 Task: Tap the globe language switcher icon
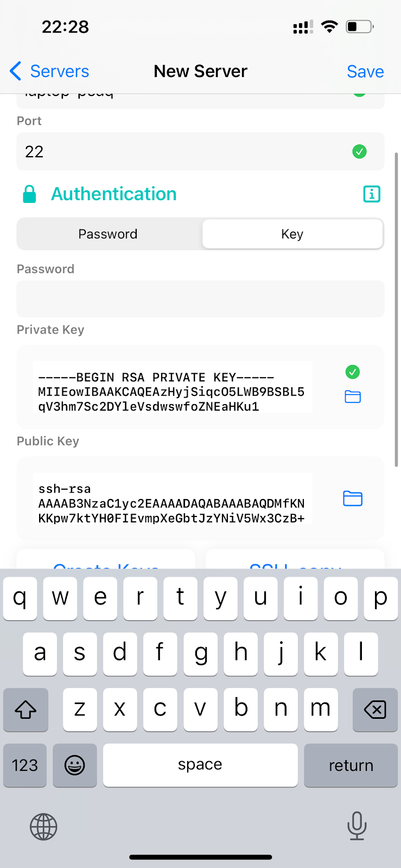pos(43,827)
